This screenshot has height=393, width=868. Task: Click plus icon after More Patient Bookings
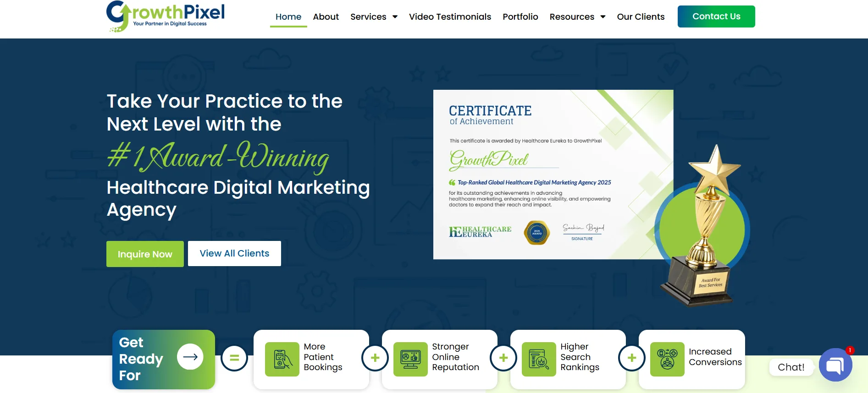[375, 358]
